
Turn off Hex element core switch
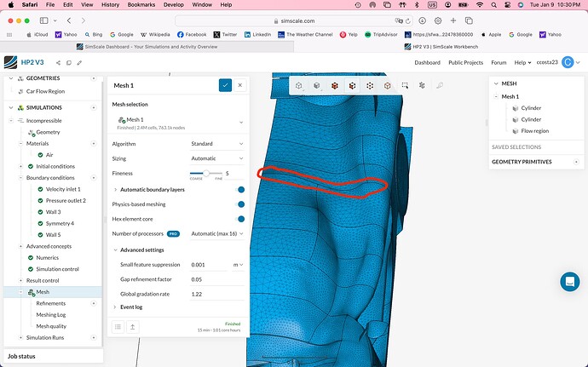(x=240, y=219)
